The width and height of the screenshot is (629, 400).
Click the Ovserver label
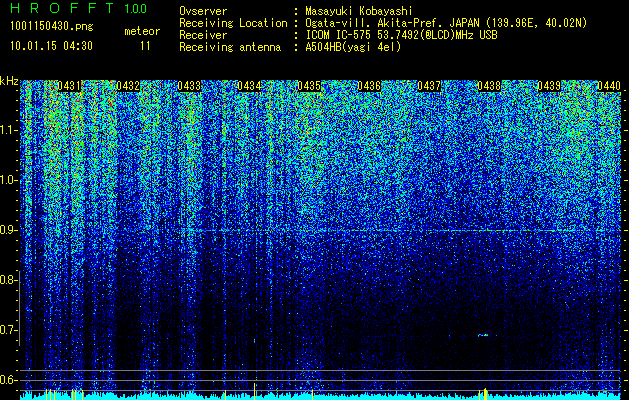(x=203, y=11)
